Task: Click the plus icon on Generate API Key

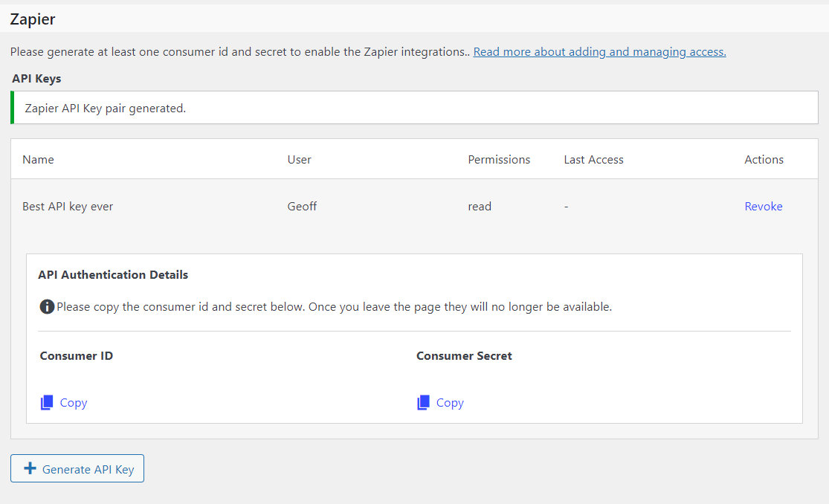Action: point(29,468)
